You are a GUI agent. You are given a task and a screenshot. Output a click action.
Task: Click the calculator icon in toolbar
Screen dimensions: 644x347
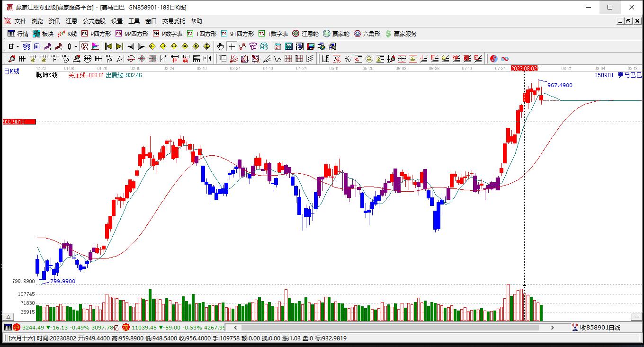(x=289, y=46)
